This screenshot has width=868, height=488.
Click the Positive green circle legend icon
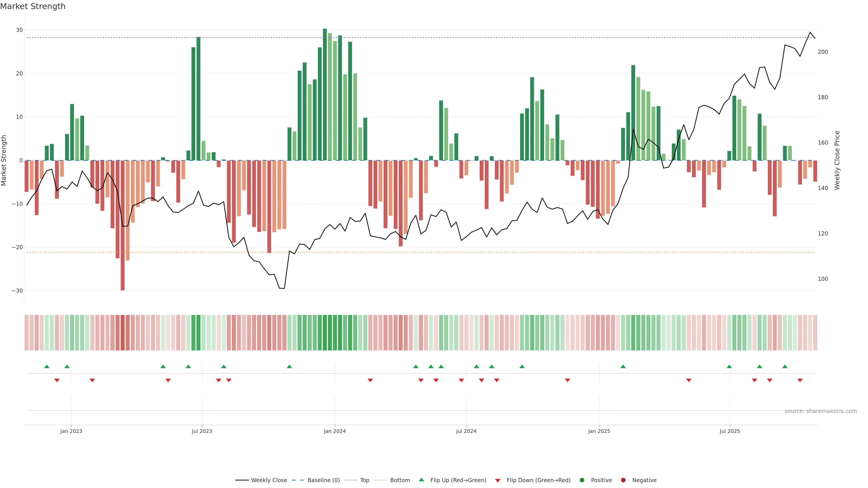point(582,480)
